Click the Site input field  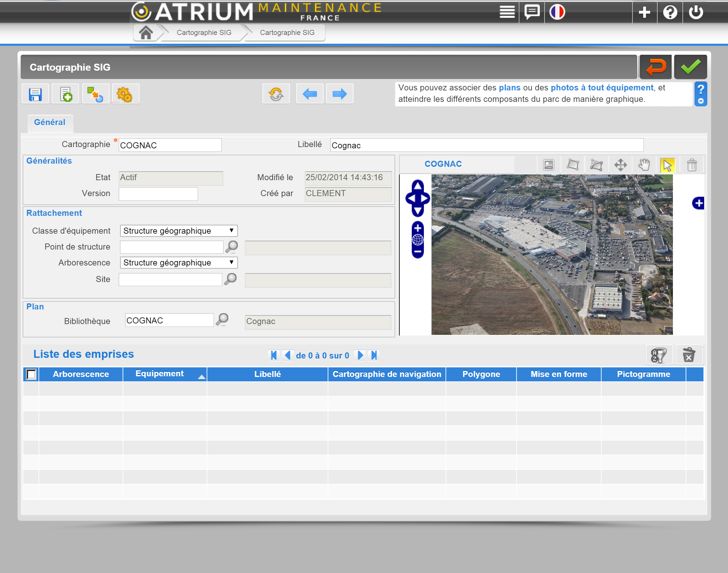pyautogui.click(x=170, y=279)
